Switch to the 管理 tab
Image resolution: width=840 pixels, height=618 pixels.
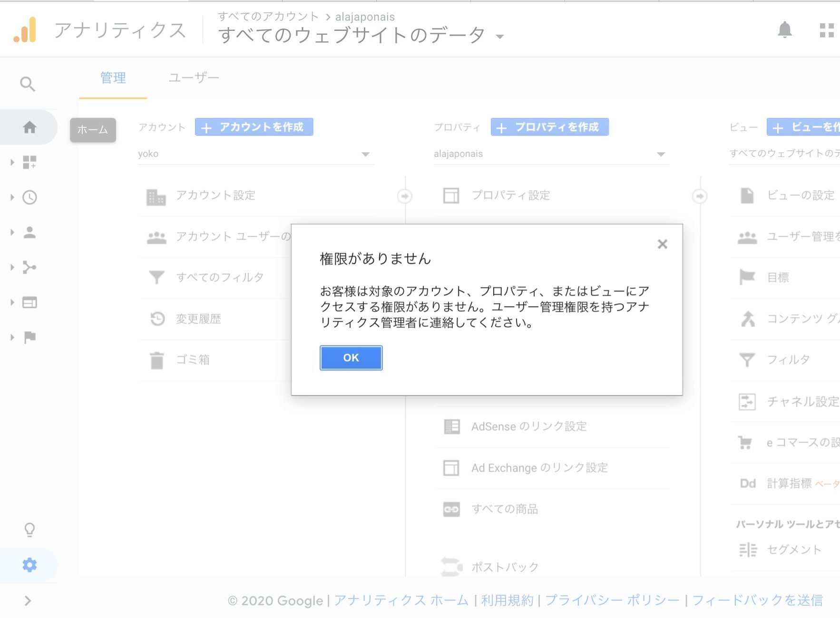pyautogui.click(x=113, y=78)
